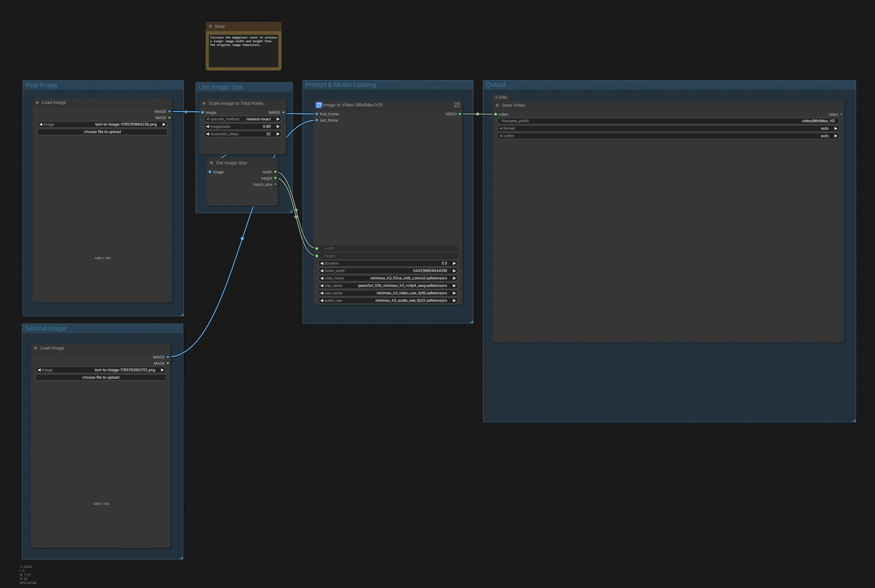The image size is (875, 588).
Task: Open the clip_name model dropdown
Action: [x=388, y=286]
